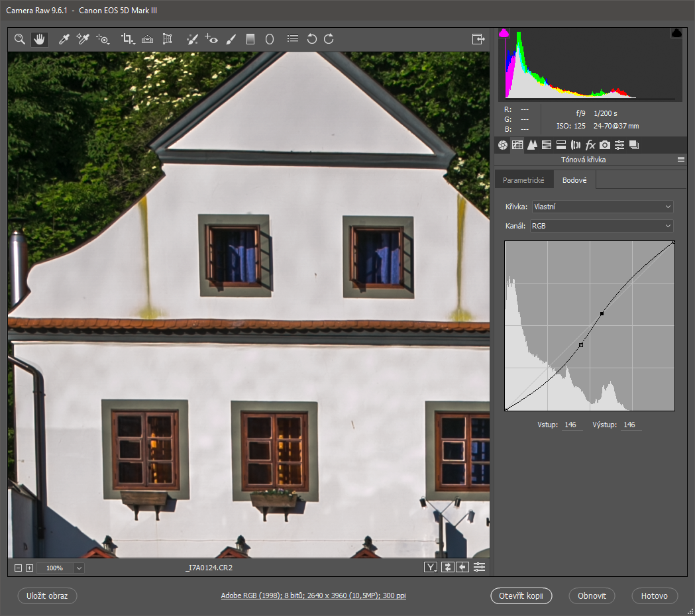695x616 pixels.
Task: Activate the Adjustment Brush tool
Action: pos(231,39)
